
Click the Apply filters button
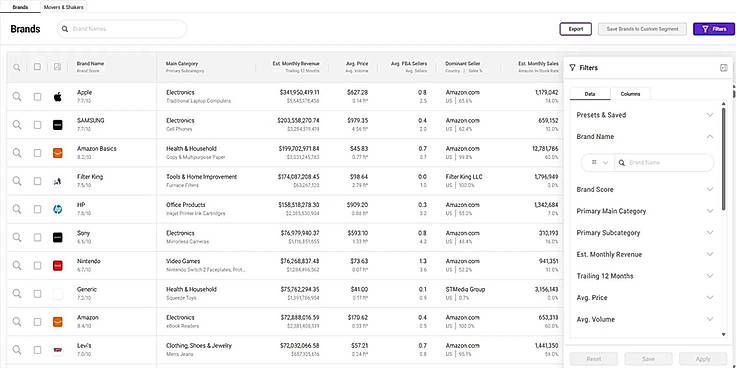[703, 359]
